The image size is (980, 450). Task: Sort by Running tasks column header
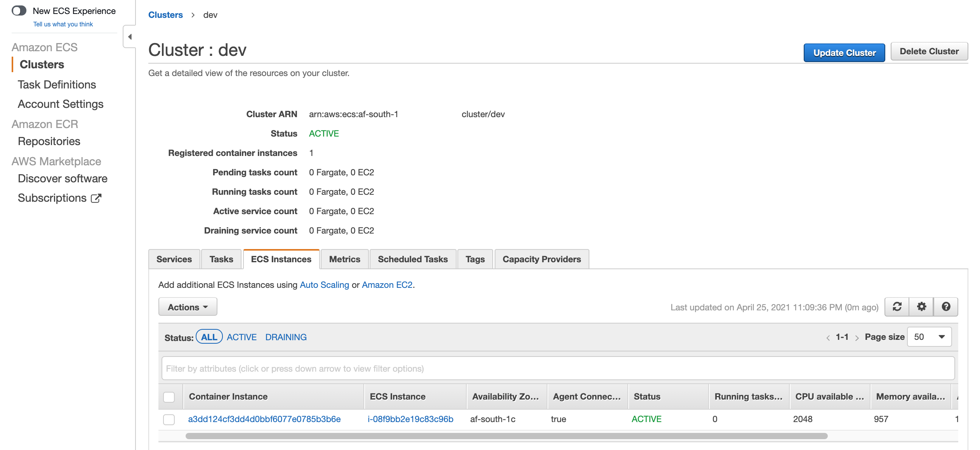point(749,396)
